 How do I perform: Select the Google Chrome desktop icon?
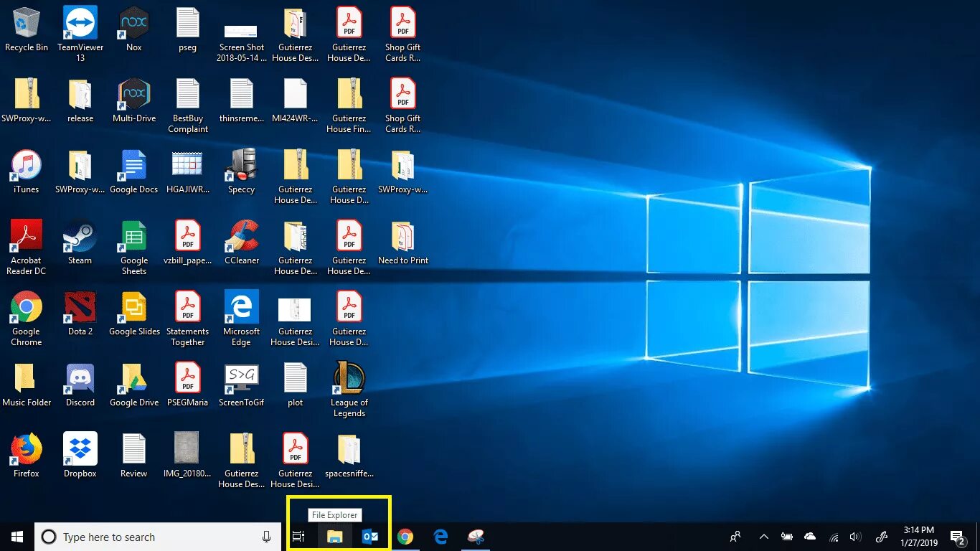pyautogui.click(x=27, y=318)
